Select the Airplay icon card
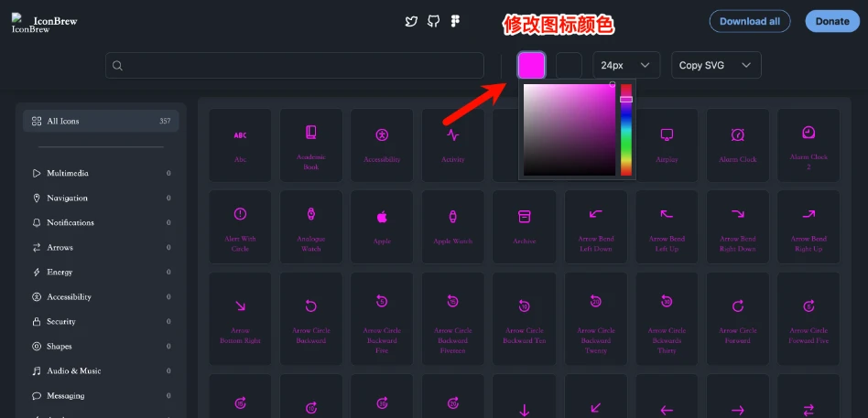This screenshot has height=418, width=868. tap(667, 145)
